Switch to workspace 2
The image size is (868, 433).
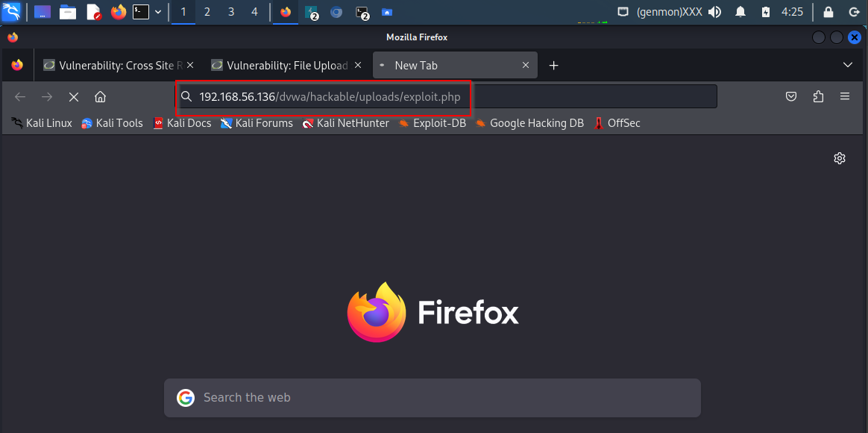tap(207, 12)
